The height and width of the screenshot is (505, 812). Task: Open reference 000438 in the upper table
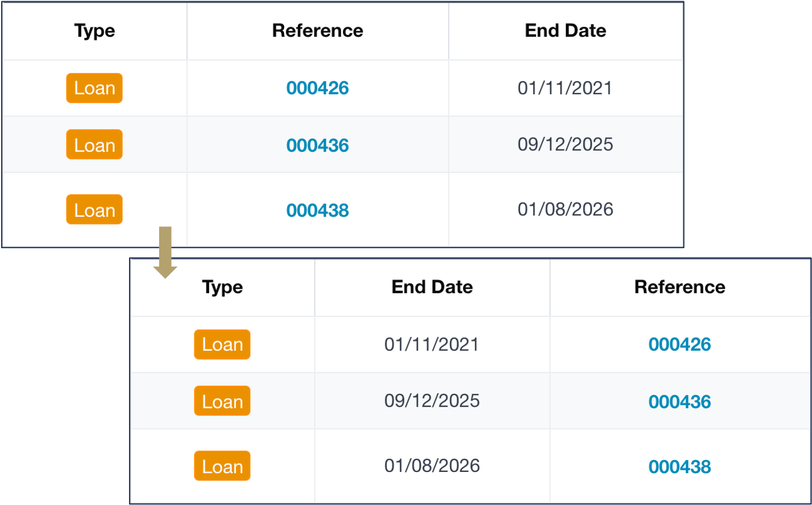pyautogui.click(x=317, y=210)
